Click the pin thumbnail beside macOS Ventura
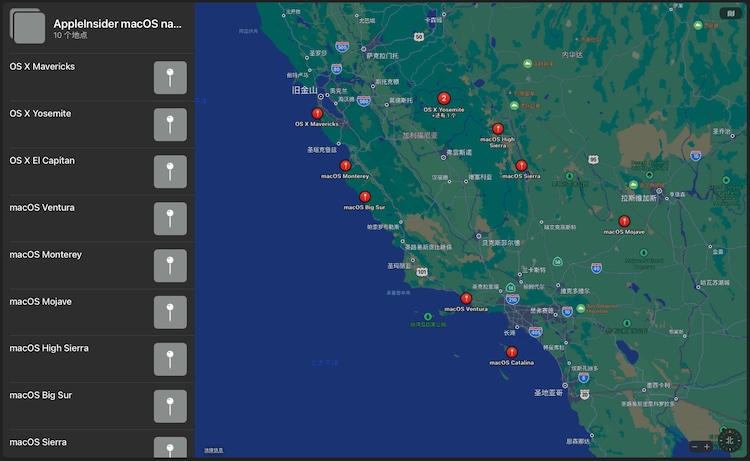This screenshot has height=461, width=750. pos(170,219)
